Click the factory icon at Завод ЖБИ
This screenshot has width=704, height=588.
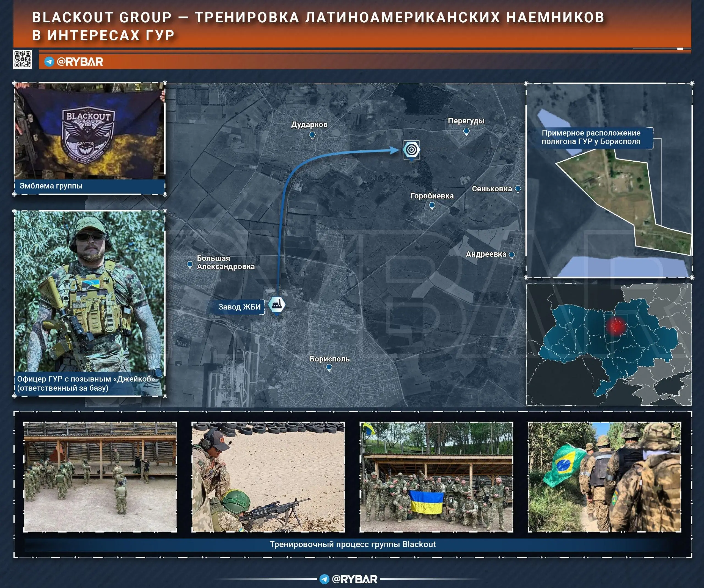(277, 305)
